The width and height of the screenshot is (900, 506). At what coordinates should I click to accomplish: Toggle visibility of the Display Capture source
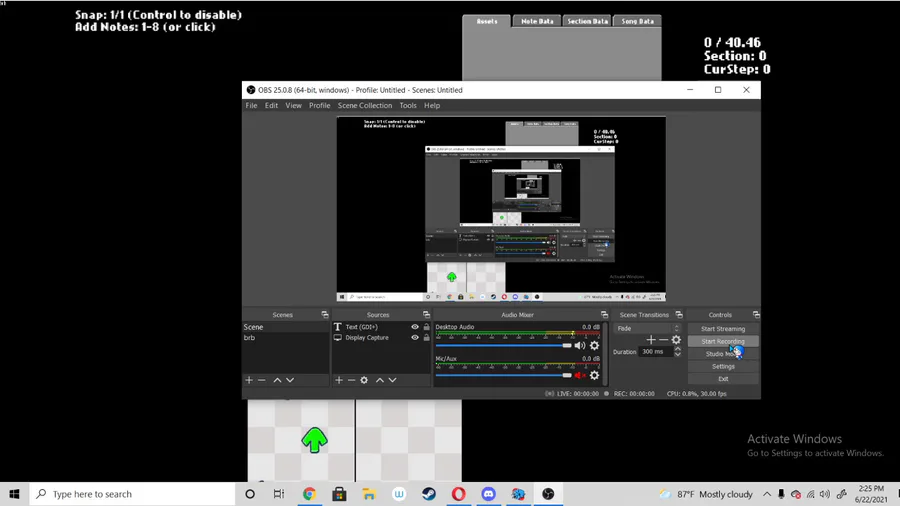coord(414,337)
